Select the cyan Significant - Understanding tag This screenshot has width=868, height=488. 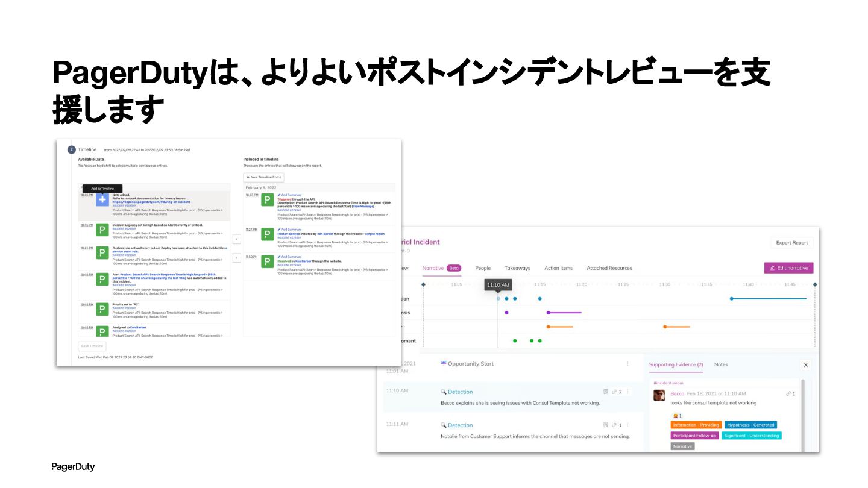(x=752, y=435)
